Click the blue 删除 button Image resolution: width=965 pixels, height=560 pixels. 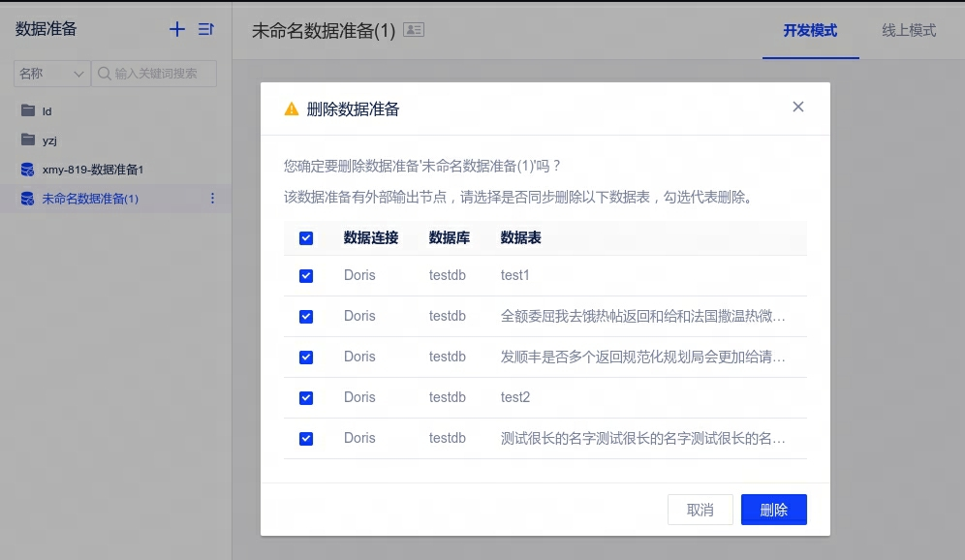773,510
